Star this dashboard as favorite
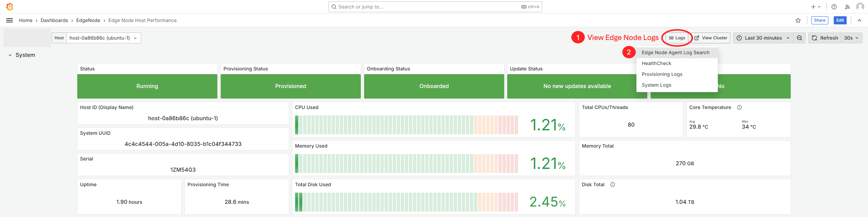868x217 pixels. point(798,20)
